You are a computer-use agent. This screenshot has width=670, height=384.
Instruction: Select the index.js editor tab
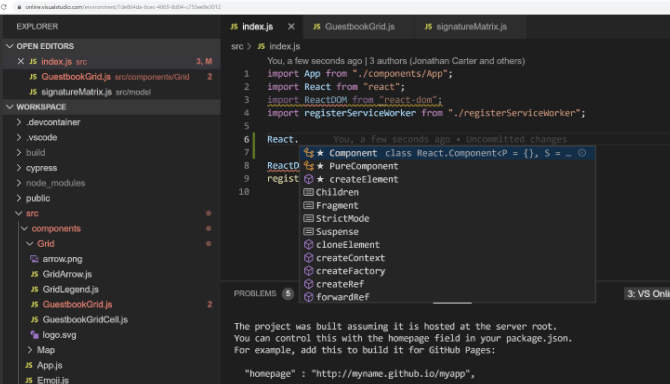coord(257,26)
